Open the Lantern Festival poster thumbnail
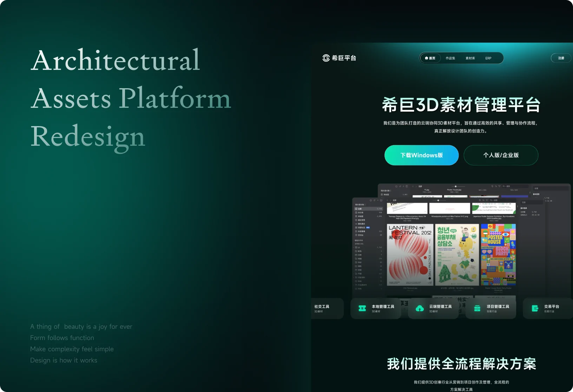The image size is (573, 392). tap(410, 255)
